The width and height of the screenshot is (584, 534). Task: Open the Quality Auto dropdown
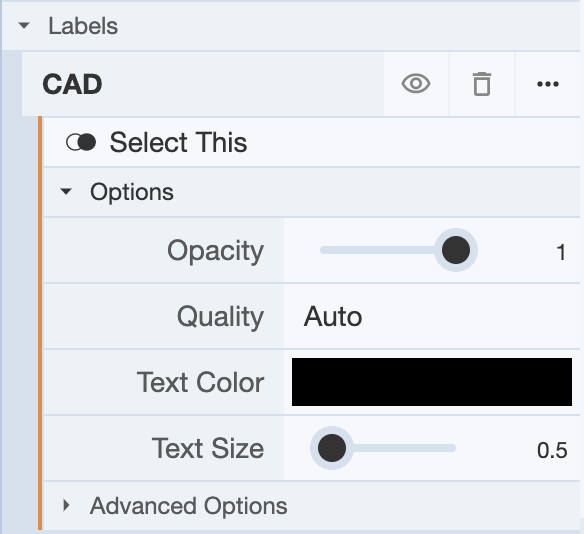tap(432, 317)
